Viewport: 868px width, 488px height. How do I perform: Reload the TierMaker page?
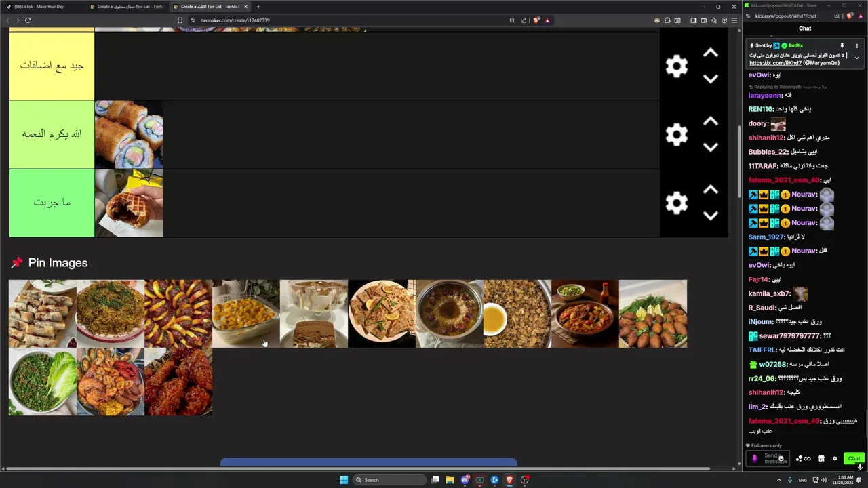tap(28, 20)
